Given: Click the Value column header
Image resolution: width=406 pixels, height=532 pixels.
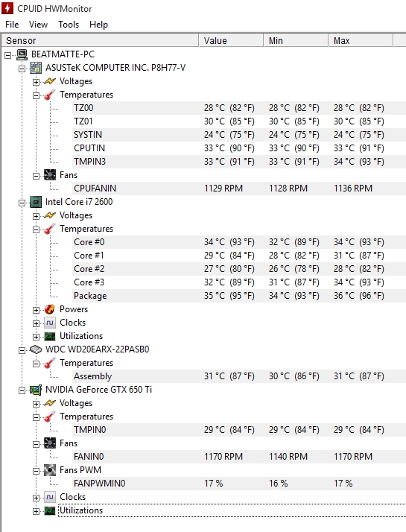Looking at the screenshot, I should pyautogui.click(x=231, y=40).
